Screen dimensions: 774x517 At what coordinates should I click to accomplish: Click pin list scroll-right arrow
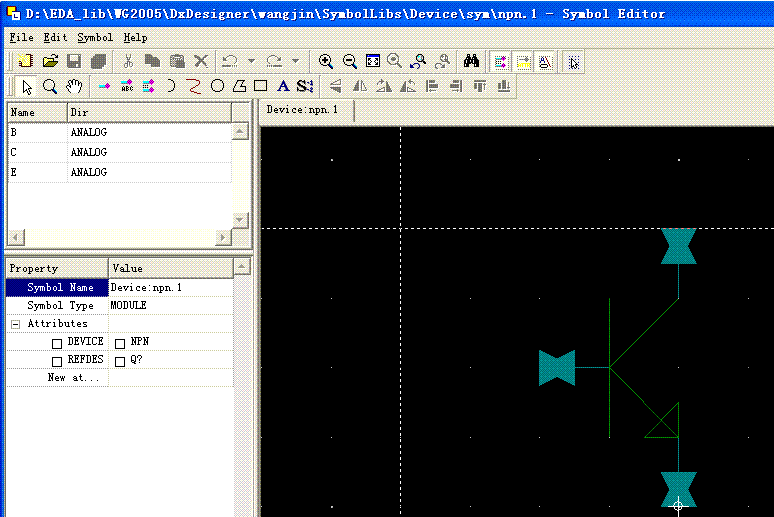coord(223,238)
